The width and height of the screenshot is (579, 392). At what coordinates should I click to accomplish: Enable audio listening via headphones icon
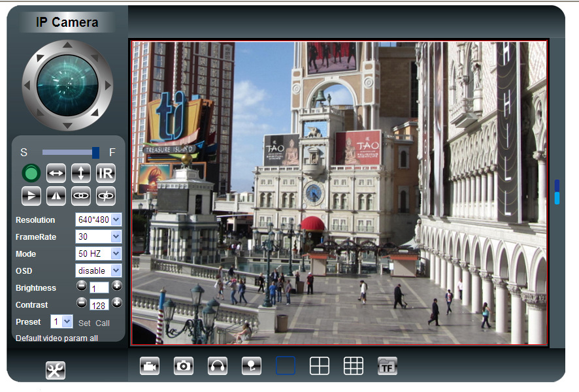point(218,367)
